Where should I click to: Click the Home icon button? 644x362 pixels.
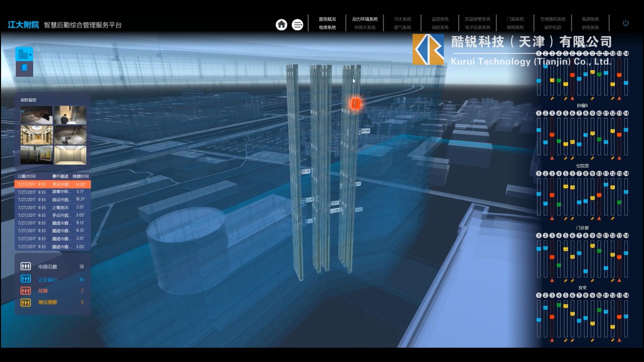click(281, 24)
